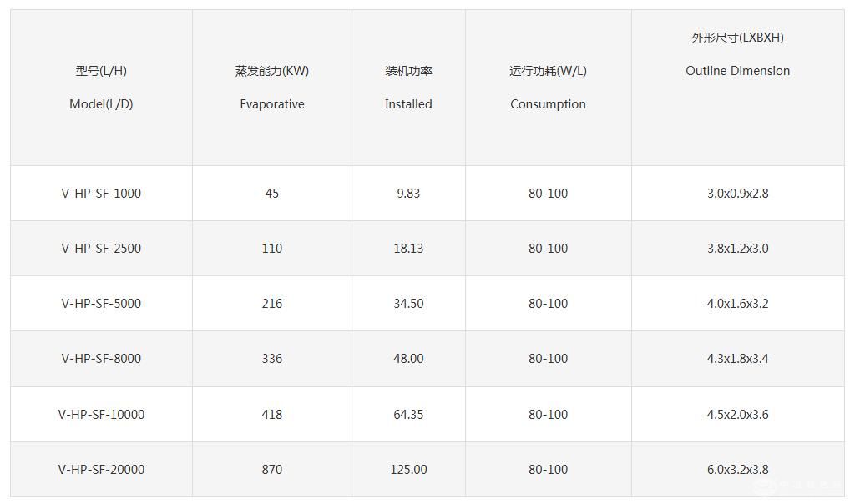Select the dimension cell 3.0x0.9x2.8
The width and height of the screenshot is (855, 504).
(737, 194)
